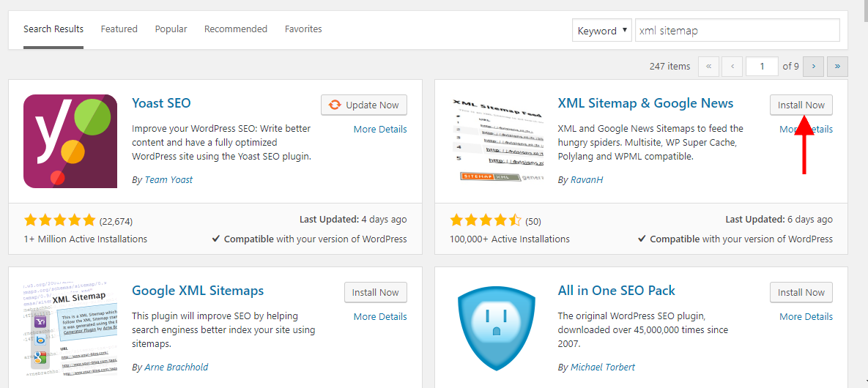The width and height of the screenshot is (868, 388).
Task: Click Yoast SEO five-star rating
Action: pos(60,221)
